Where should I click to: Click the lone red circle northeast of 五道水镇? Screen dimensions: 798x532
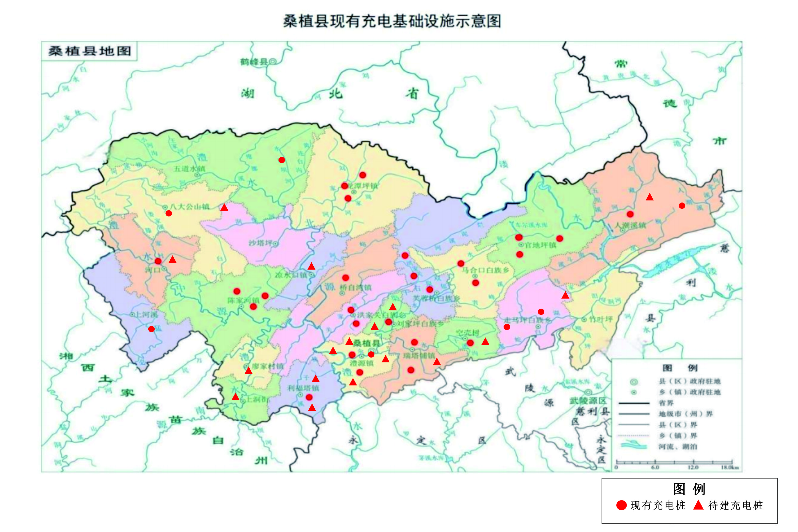(x=282, y=160)
